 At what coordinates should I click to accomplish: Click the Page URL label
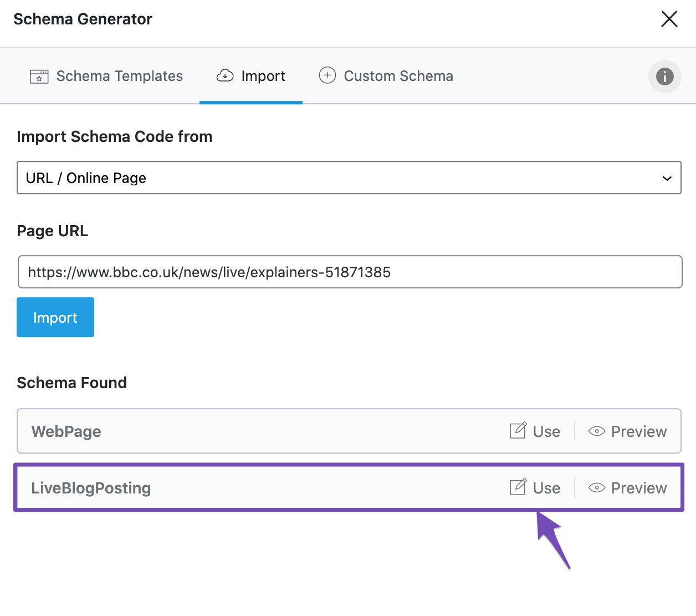coord(53,231)
